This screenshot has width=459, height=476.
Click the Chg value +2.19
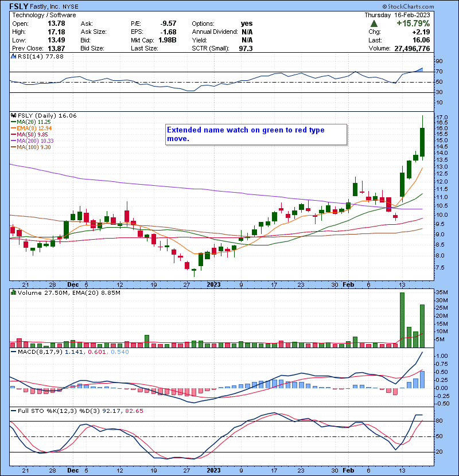click(x=421, y=32)
